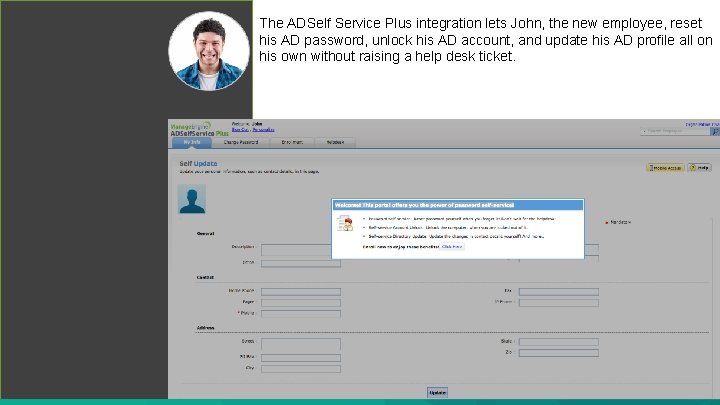Click the Update button below the form
This screenshot has width=720, height=405.
tap(438, 393)
